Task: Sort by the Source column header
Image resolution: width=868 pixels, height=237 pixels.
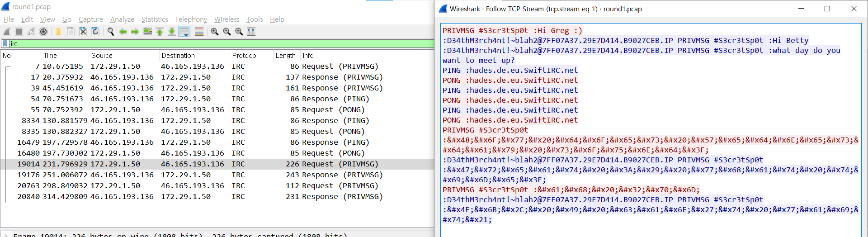Action: [123, 56]
